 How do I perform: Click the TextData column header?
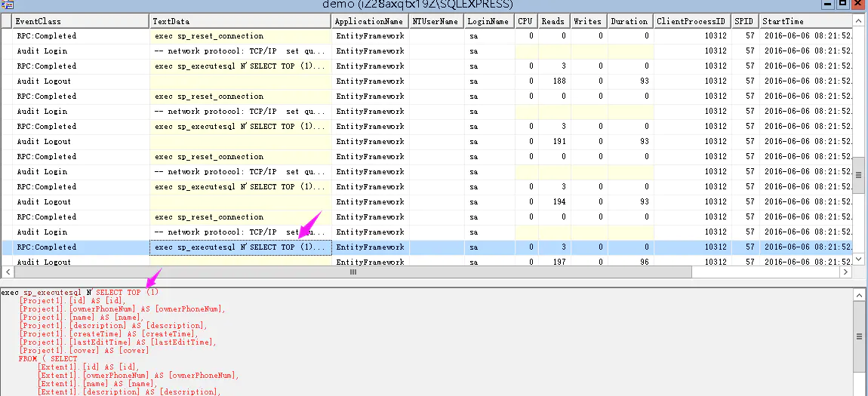240,21
